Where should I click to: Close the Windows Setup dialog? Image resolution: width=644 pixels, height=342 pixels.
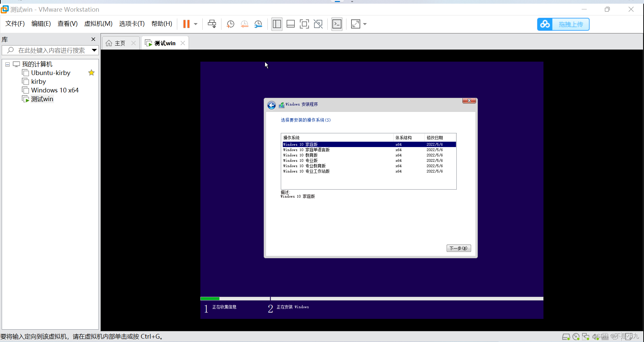469,100
